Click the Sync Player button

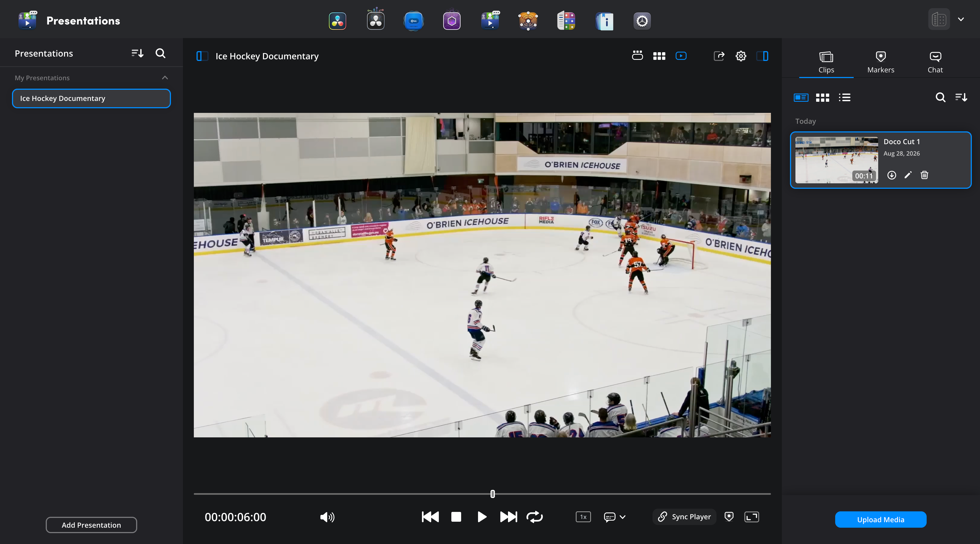pos(684,517)
